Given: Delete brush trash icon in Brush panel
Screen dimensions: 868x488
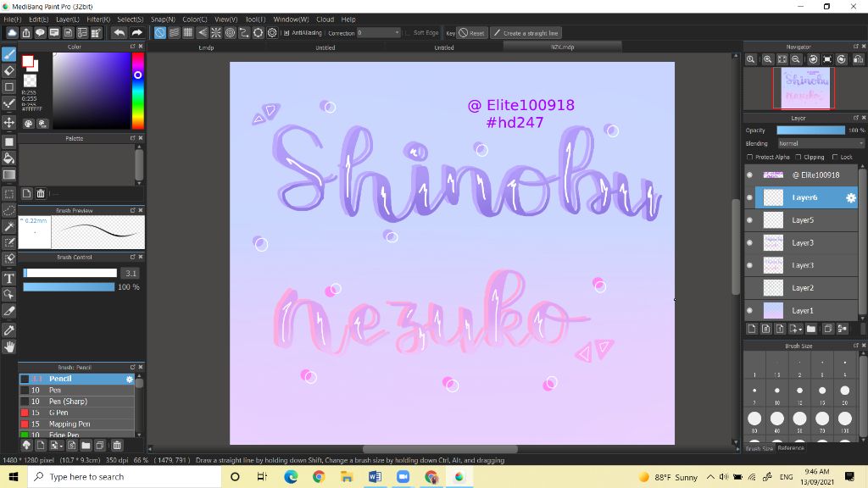Looking at the screenshot, I should [117, 445].
